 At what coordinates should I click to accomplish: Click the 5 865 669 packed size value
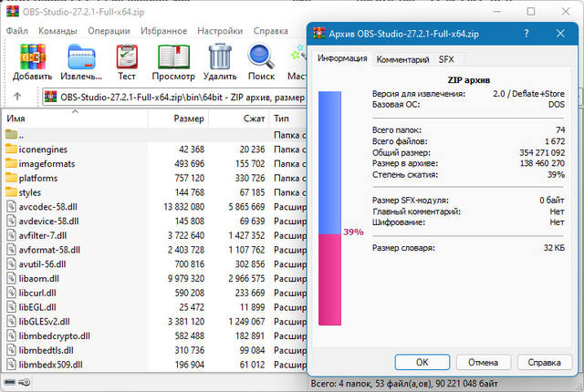point(246,206)
